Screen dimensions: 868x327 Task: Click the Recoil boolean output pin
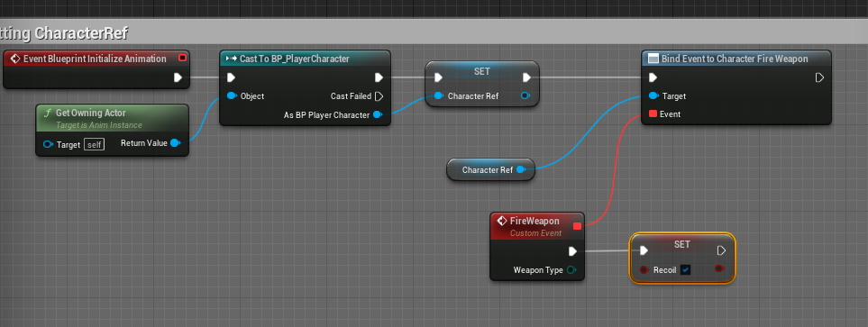click(x=719, y=269)
